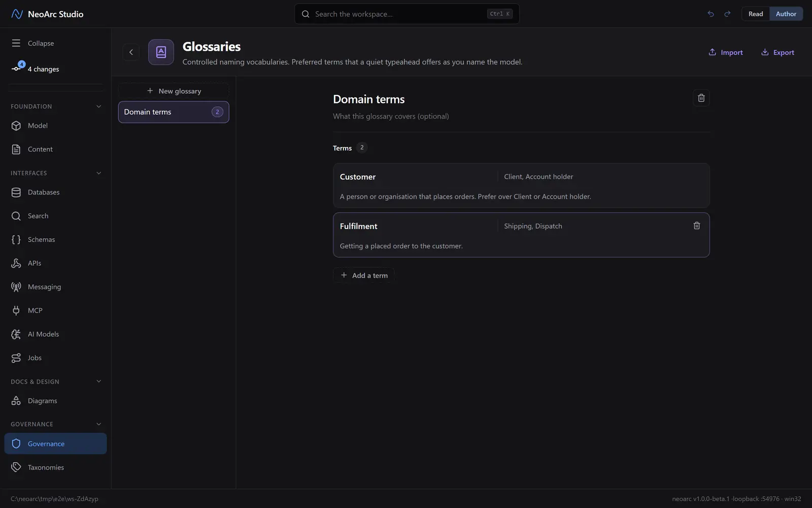Image resolution: width=812 pixels, height=508 pixels.
Task: Click the Glossaries book icon tile
Action: (x=161, y=52)
